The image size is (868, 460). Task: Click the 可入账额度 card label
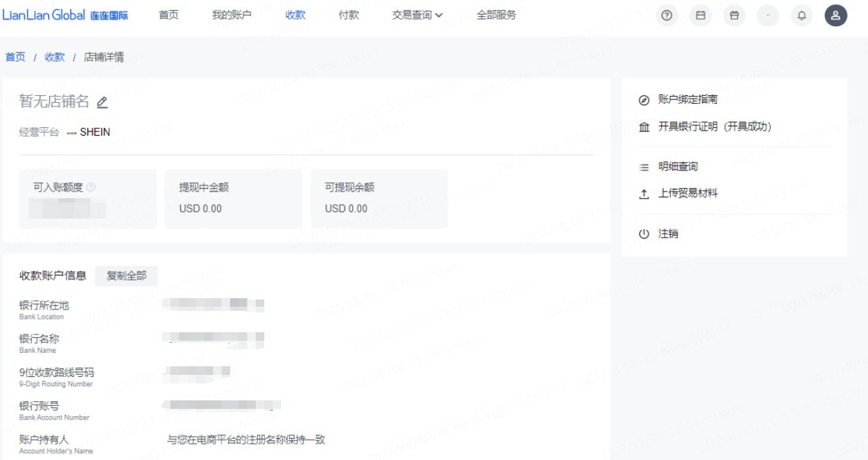(x=58, y=187)
